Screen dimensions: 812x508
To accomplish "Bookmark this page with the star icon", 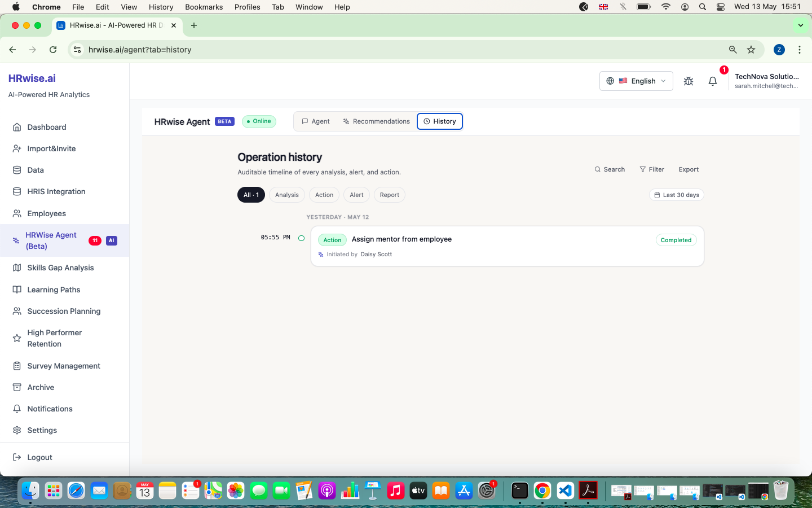I will pyautogui.click(x=751, y=50).
